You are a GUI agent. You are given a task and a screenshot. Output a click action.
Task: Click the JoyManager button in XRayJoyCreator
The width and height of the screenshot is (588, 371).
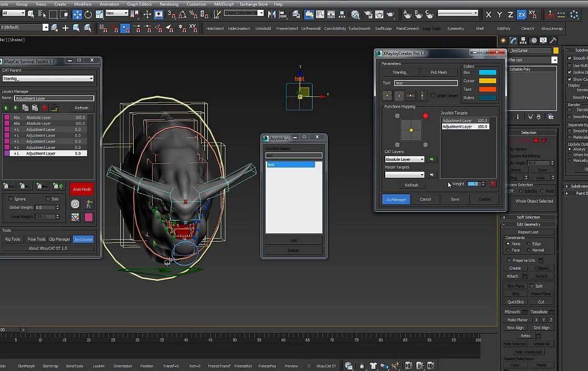[396, 199]
